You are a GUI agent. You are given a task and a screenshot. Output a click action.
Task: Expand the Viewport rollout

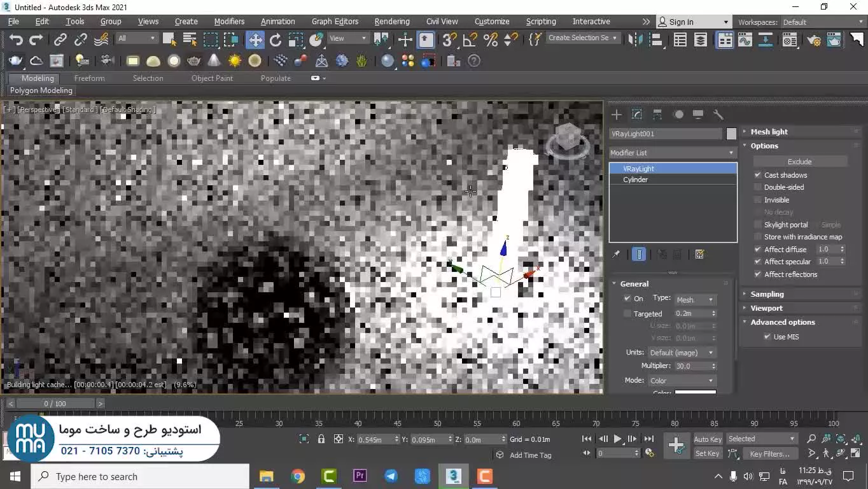[x=766, y=308]
